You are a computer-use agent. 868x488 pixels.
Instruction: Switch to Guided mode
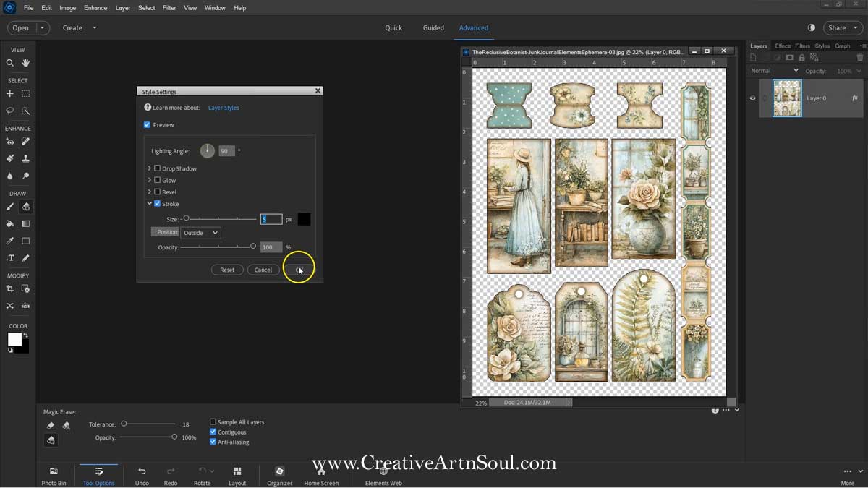pos(433,27)
